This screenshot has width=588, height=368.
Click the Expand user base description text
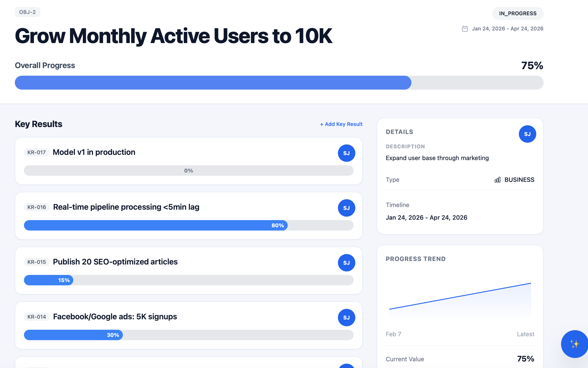pos(437,158)
